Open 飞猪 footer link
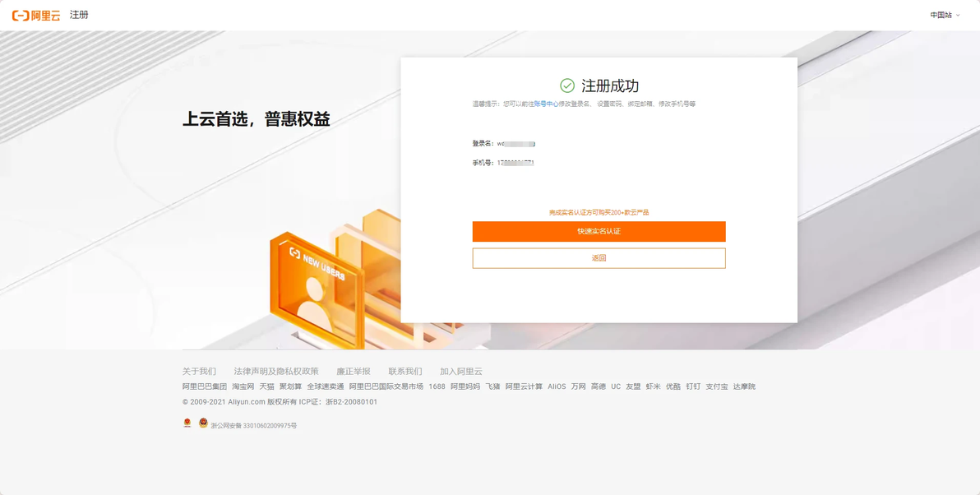This screenshot has height=495, width=980. (493, 387)
